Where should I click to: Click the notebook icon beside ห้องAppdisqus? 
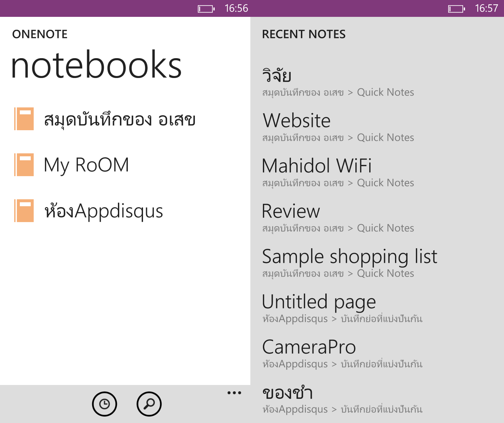(x=24, y=211)
